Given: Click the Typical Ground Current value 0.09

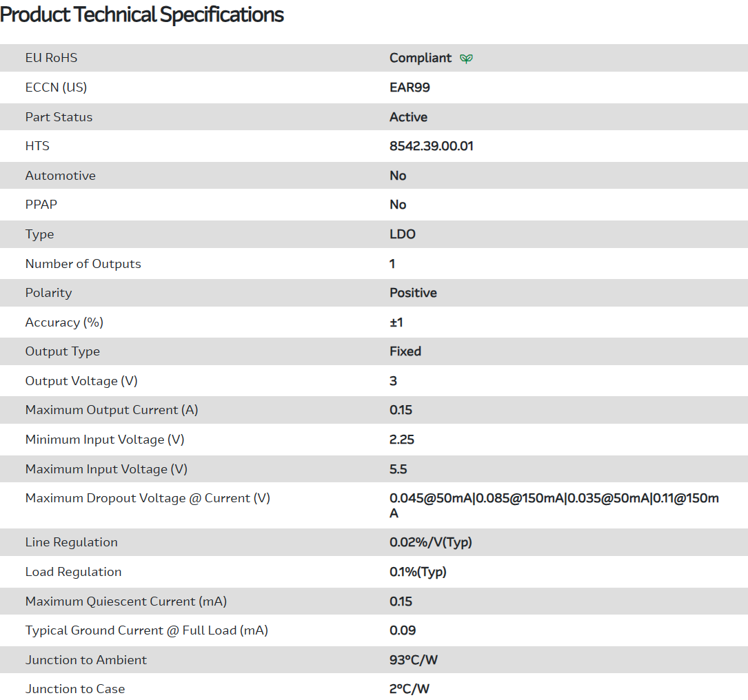Looking at the screenshot, I should [403, 630].
